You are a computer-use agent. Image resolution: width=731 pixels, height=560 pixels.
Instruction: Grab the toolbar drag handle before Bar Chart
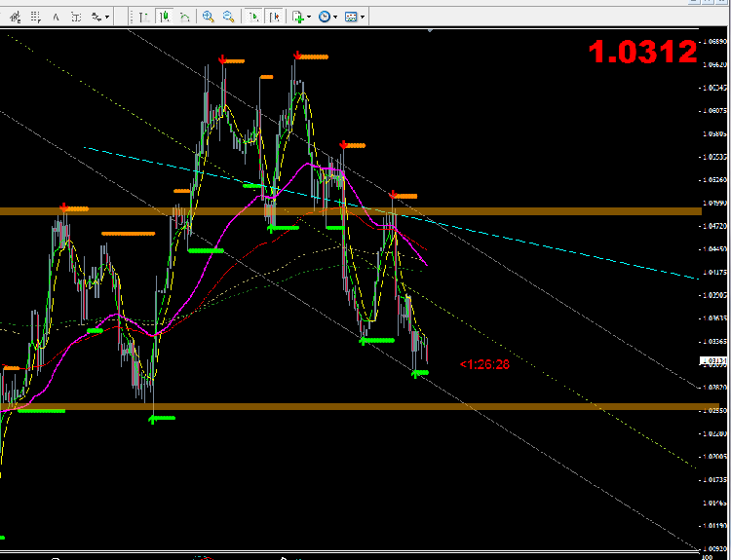132,18
